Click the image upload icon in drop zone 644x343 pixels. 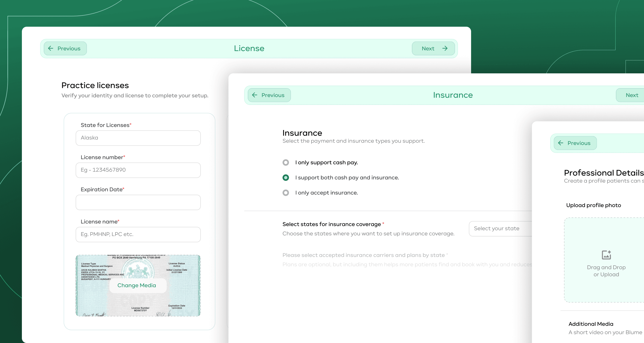[606, 255]
